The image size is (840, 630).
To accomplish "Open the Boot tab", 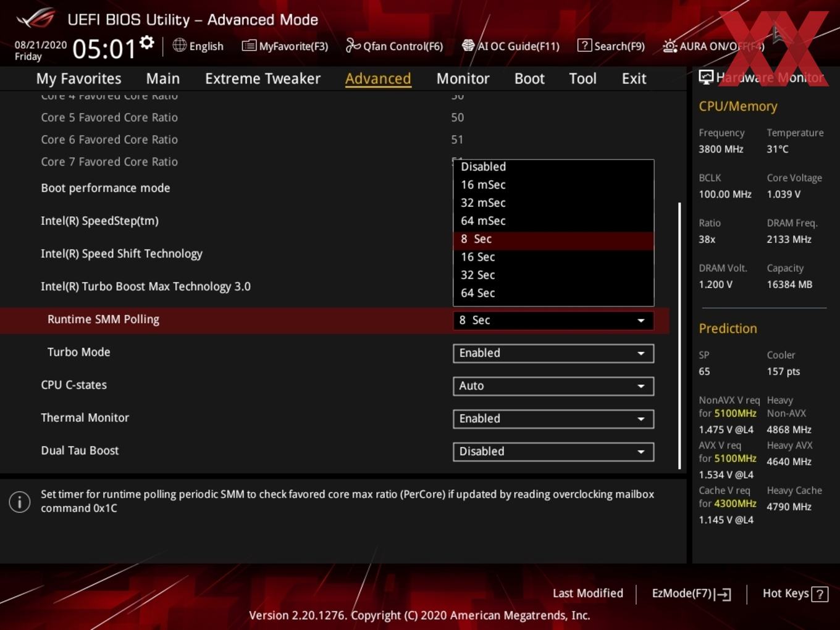I will [x=529, y=78].
